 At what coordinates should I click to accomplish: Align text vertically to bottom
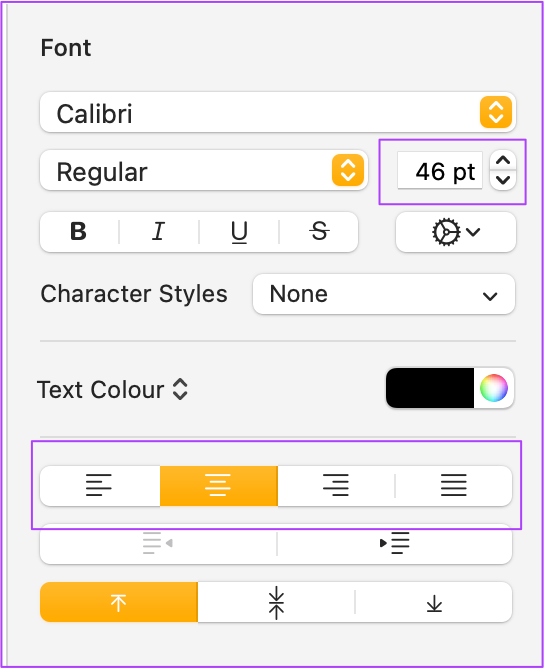pos(434,602)
